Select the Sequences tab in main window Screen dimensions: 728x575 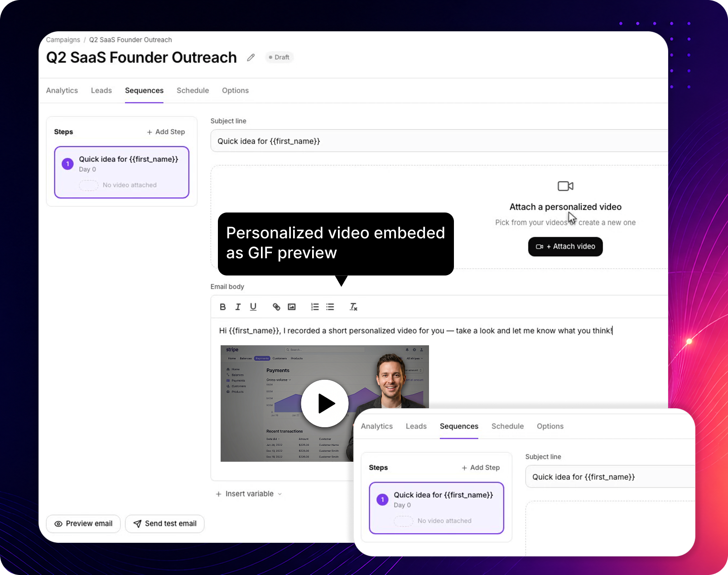click(x=144, y=91)
